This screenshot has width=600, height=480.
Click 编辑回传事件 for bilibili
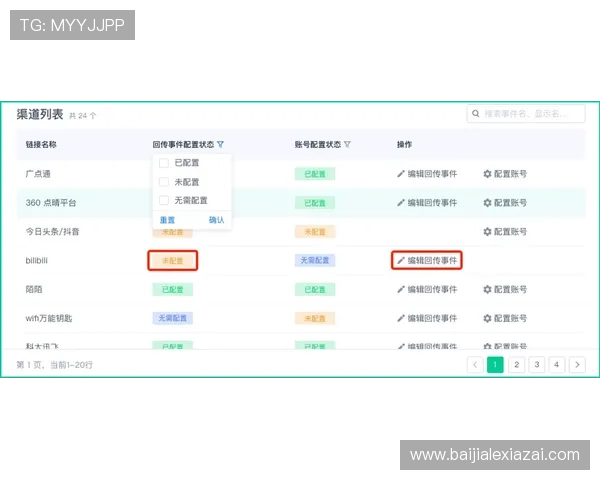click(427, 260)
